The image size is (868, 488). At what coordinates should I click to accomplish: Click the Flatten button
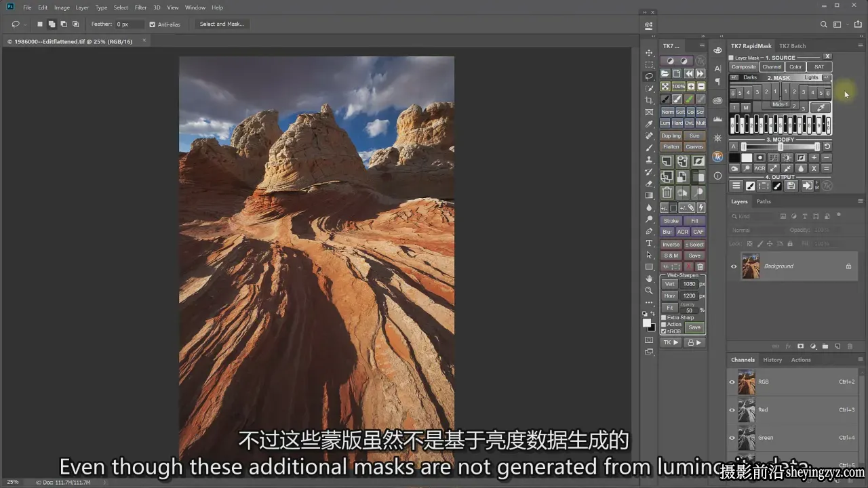click(x=671, y=146)
